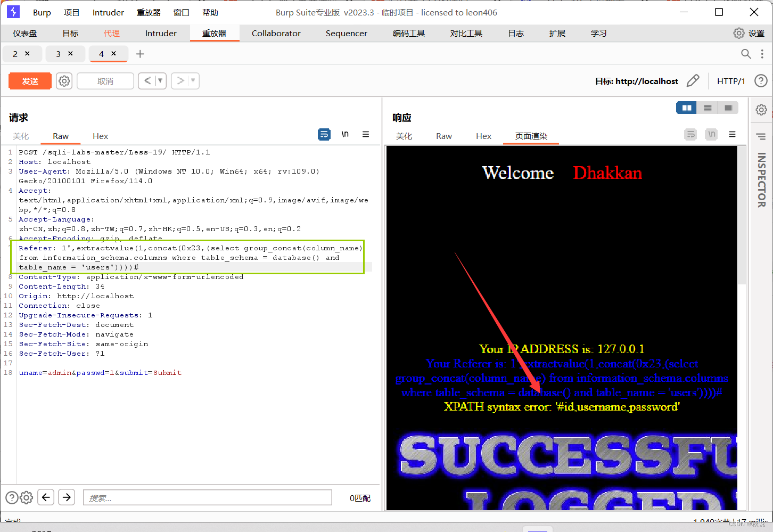Open the 窗口 menu

181,12
